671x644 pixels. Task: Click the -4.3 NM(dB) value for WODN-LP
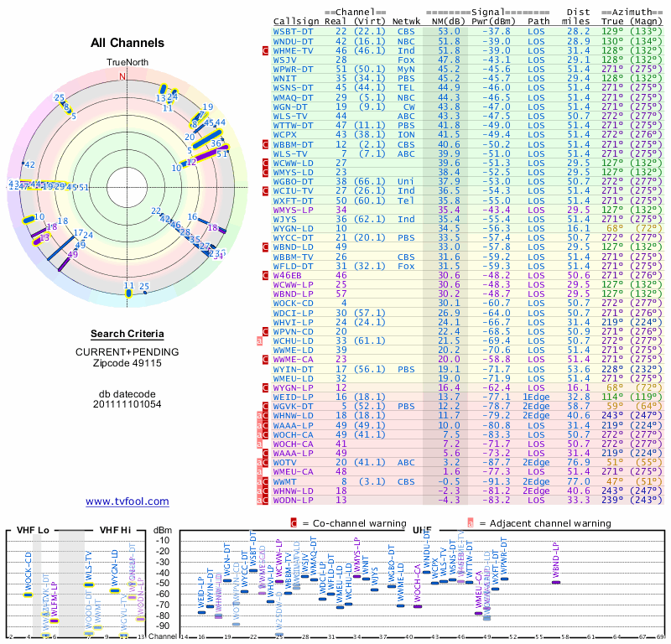[449, 501]
